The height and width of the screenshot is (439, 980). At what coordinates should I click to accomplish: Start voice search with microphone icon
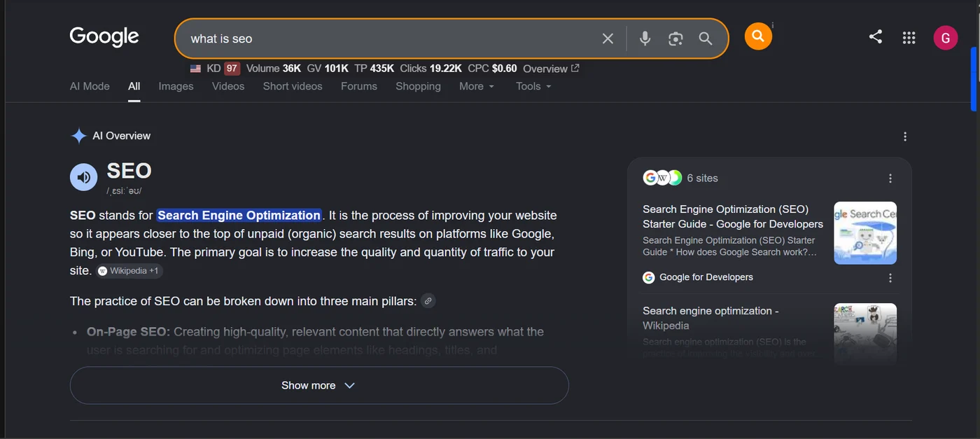pos(645,39)
